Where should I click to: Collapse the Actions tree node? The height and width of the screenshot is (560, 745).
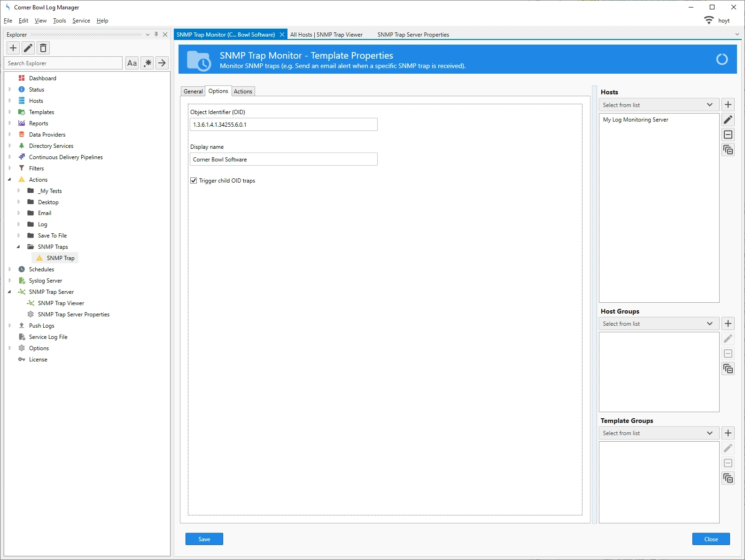(x=10, y=179)
